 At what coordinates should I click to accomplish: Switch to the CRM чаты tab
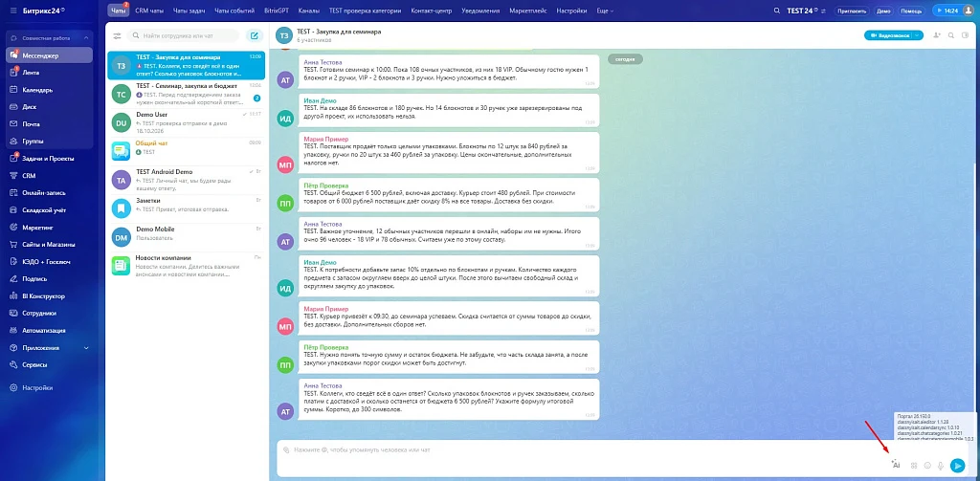point(148,11)
